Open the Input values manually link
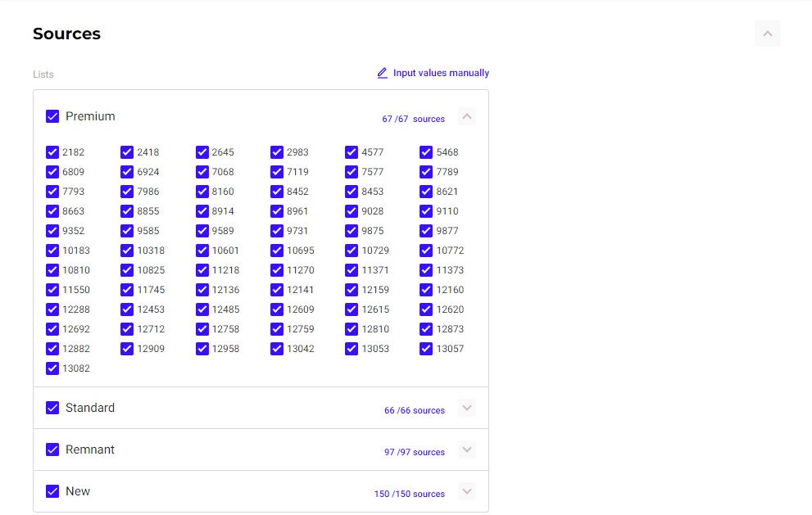Image resolution: width=812 pixels, height=515 pixels. (x=441, y=73)
